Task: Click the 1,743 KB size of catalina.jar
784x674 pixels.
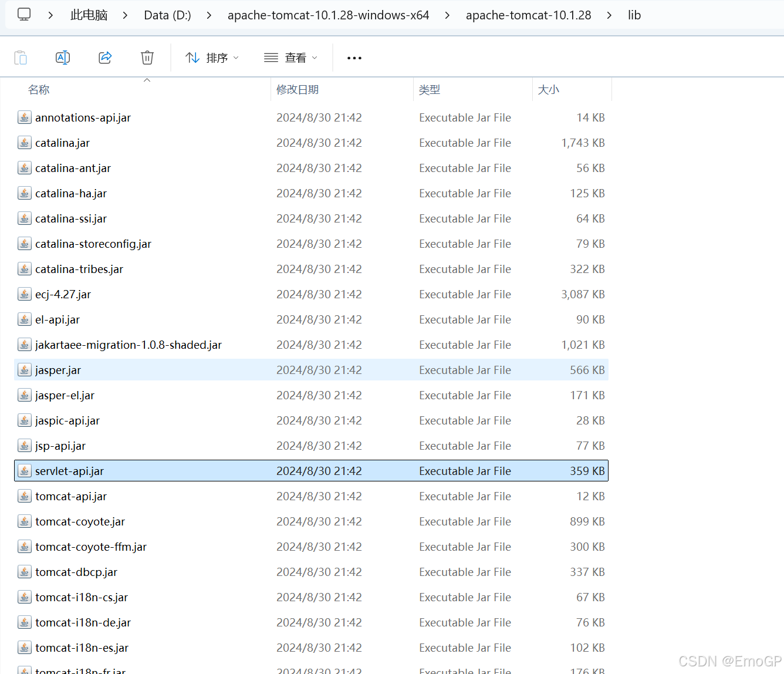Action: click(583, 143)
